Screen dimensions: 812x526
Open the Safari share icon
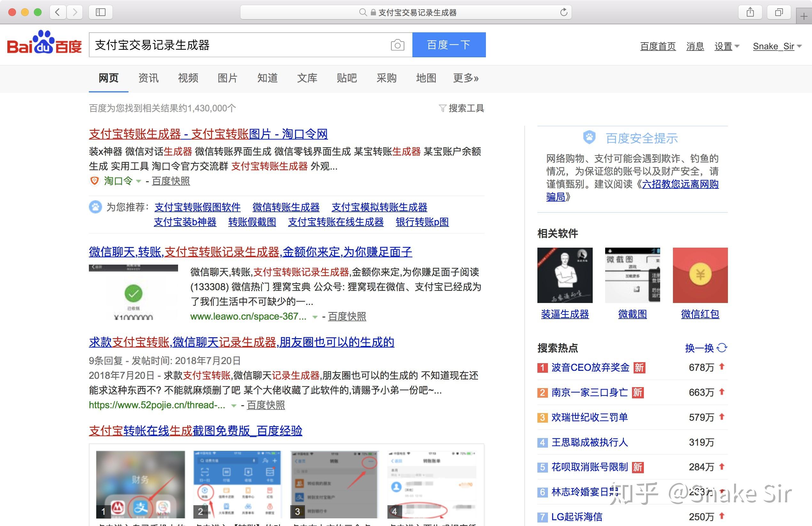pyautogui.click(x=750, y=12)
